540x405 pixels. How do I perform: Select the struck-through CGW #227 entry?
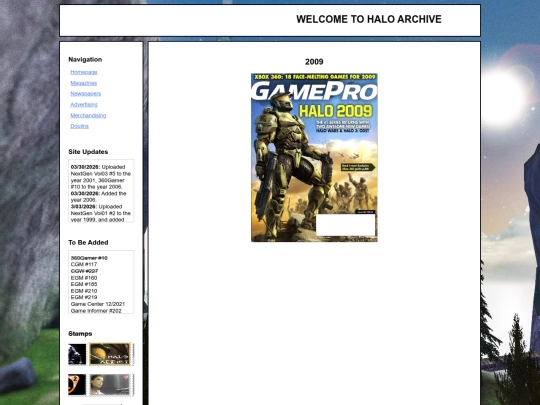pos(84,271)
